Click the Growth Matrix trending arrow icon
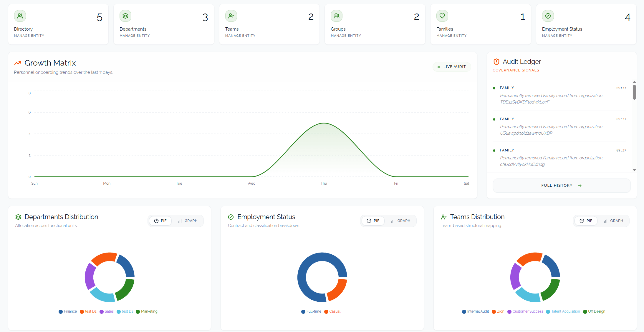 (18, 63)
